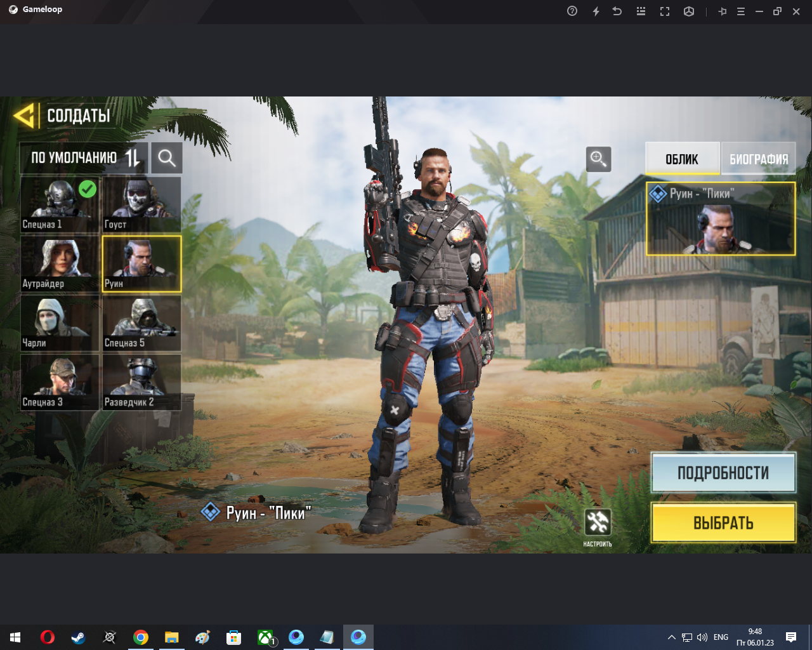812x650 pixels.
Task: Select the Спецназ 1 soldier
Action: (x=60, y=204)
